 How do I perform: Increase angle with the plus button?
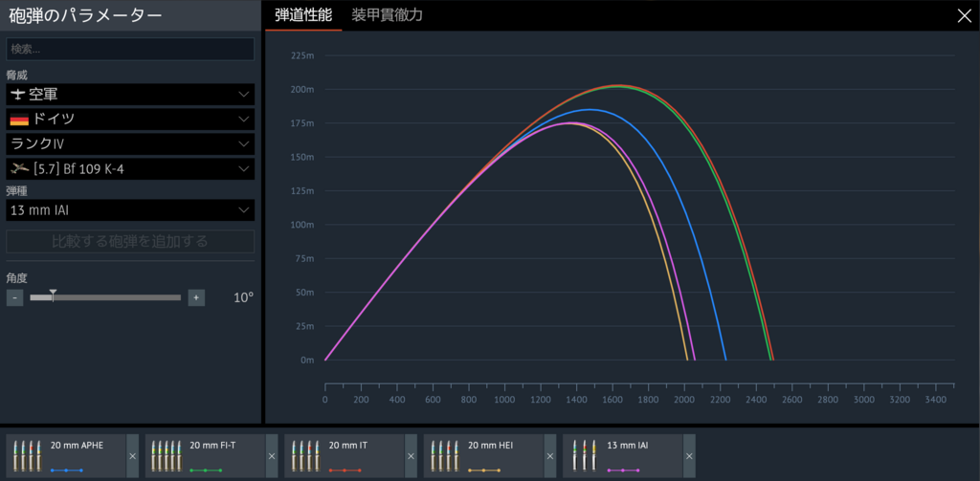point(196,297)
